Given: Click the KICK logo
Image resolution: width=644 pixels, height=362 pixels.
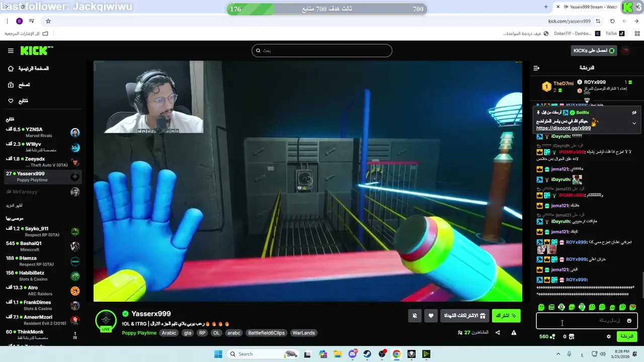Looking at the screenshot, I should click(37, 50).
